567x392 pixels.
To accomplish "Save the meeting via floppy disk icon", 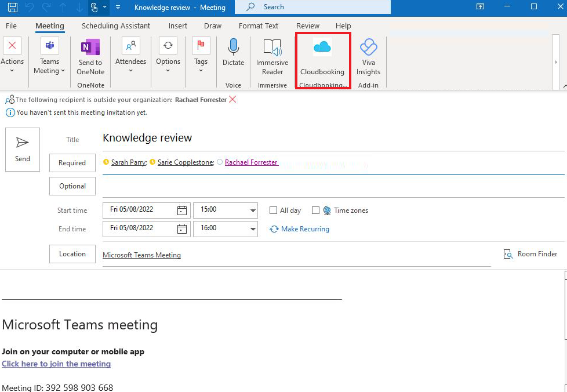I will tap(13, 7).
